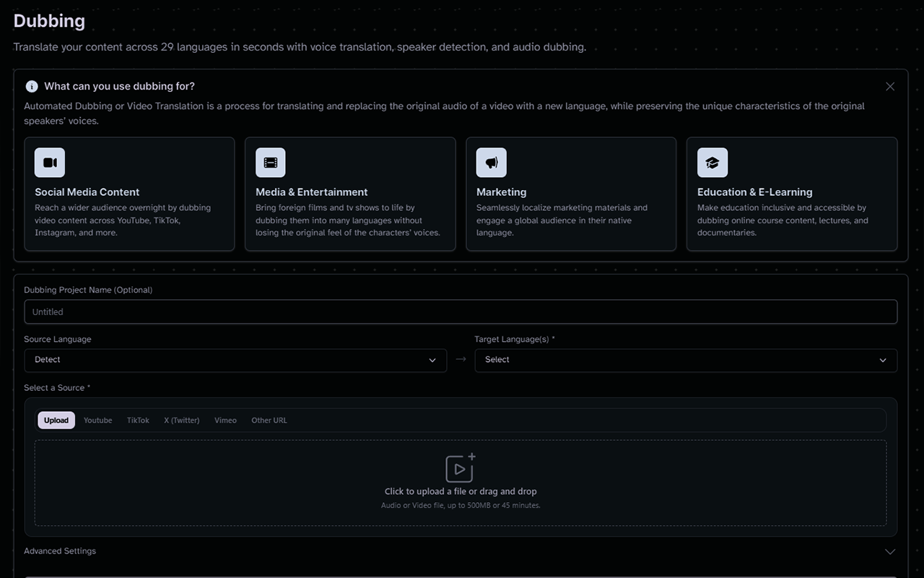Select the Marketing megaphone icon

(x=491, y=163)
